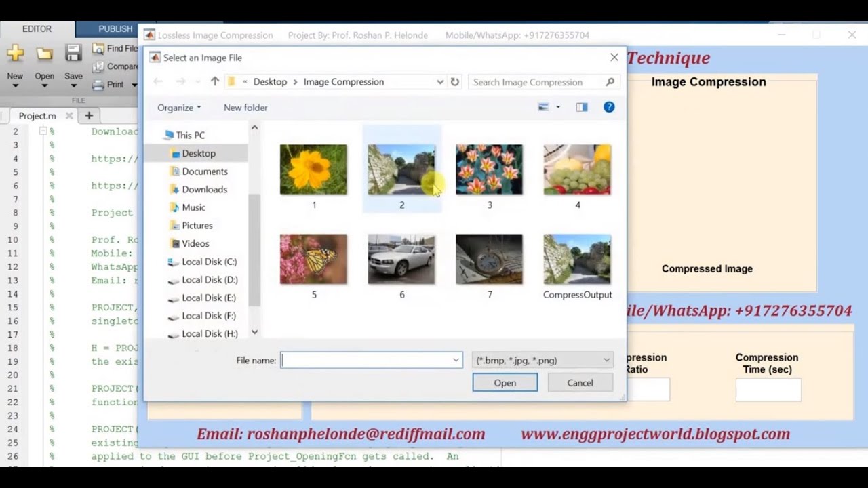The width and height of the screenshot is (868, 488).
Task: Open the Organize dropdown menu
Action: pos(179,108)
